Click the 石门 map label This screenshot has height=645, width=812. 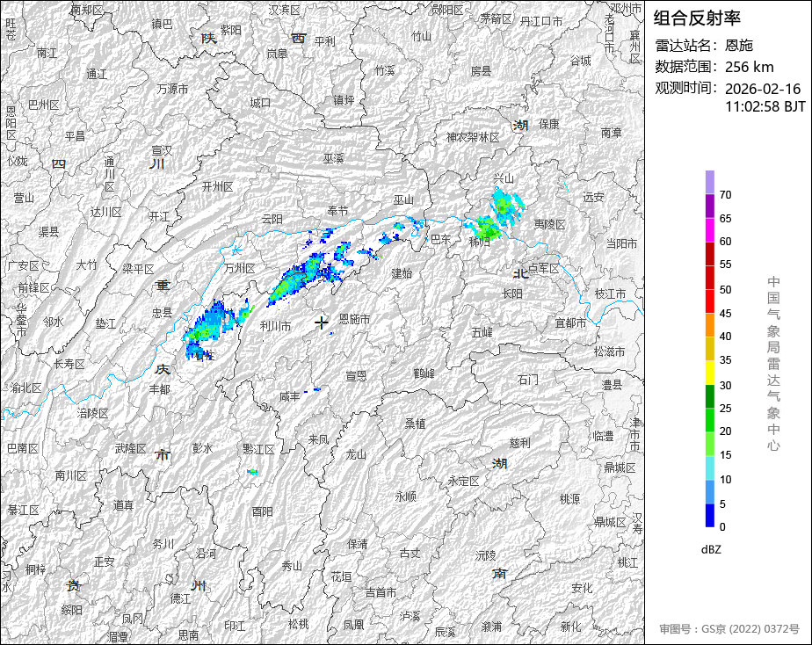tap(527, 380)
